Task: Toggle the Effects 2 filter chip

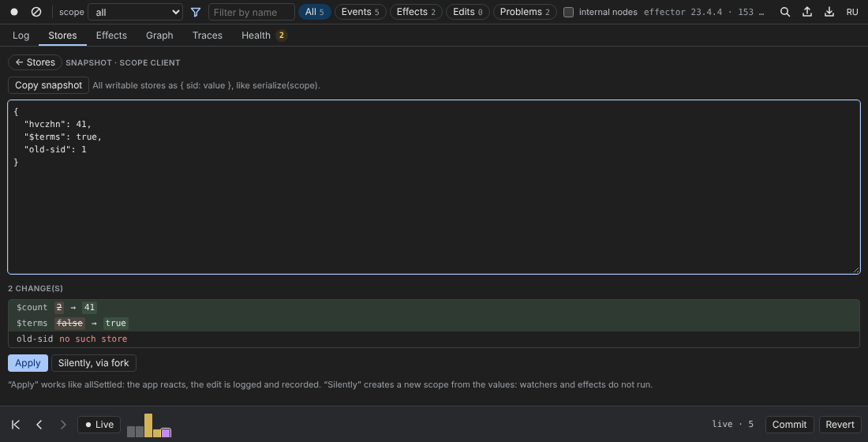Action: [416, 12]
